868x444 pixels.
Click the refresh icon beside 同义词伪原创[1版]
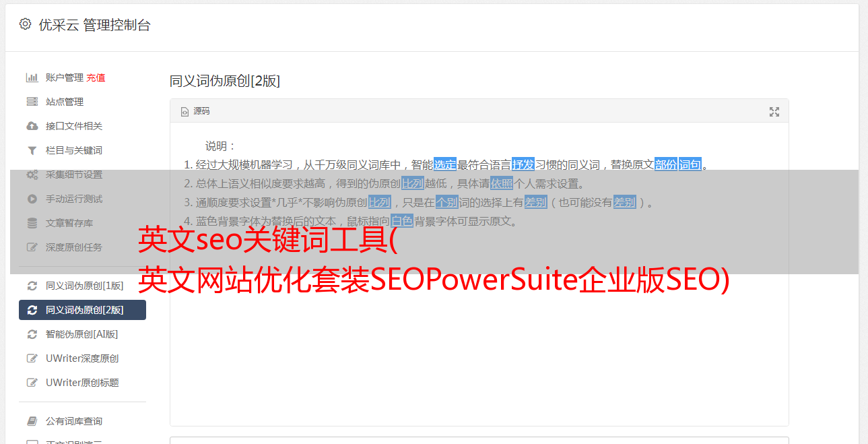[32, 286]
